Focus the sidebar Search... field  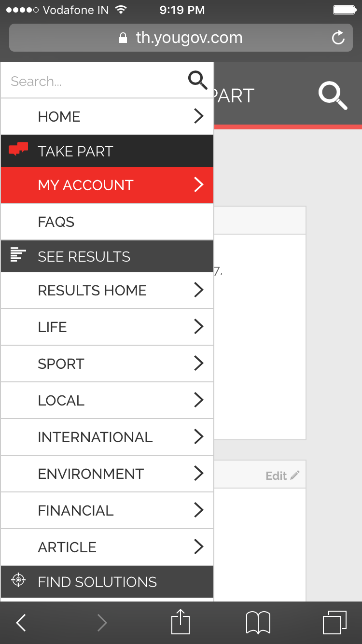94,81
